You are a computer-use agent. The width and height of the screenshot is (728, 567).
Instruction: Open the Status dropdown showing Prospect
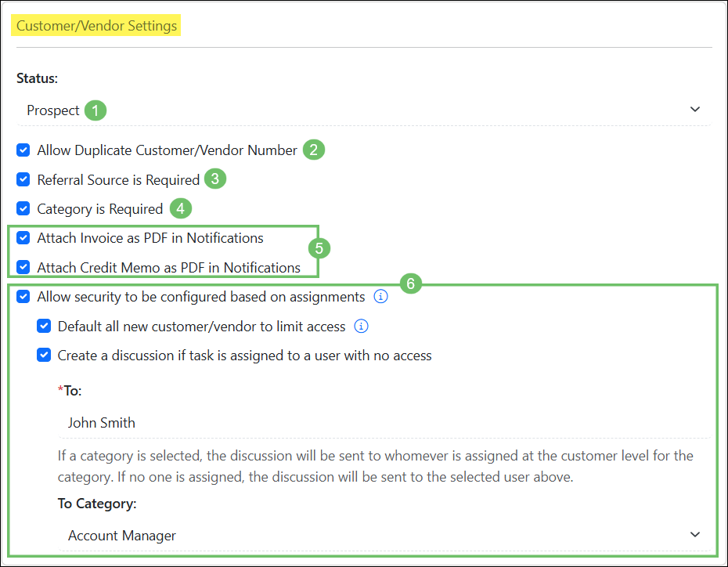click(694, 110)
